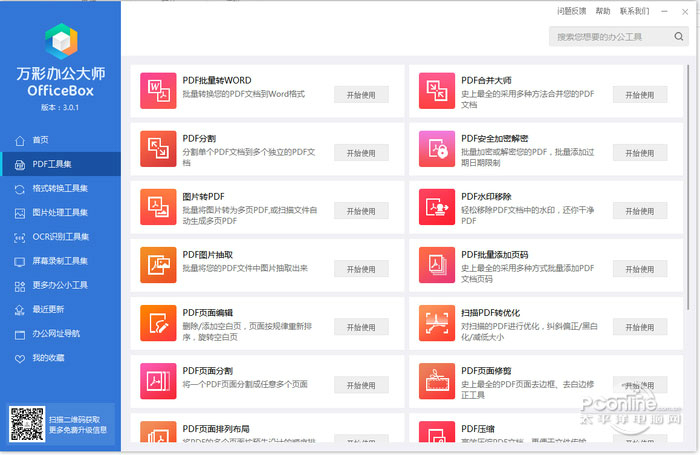
Task: Click 开始使用 for PDF页面编辑
Action: [x=361, y=327]
